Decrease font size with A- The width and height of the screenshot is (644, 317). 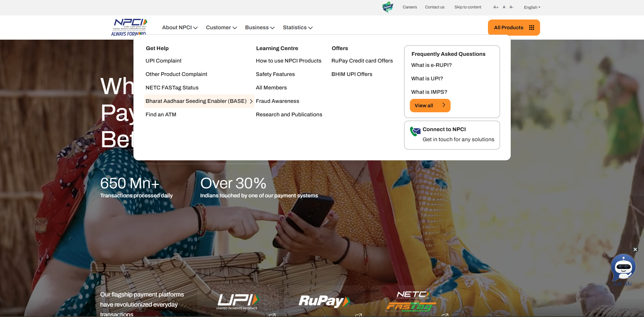[512, 7]
